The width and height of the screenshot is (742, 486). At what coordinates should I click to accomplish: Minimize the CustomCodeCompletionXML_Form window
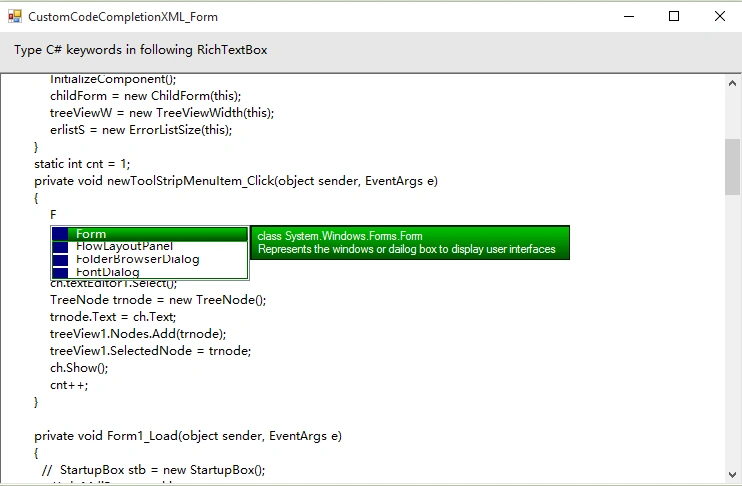click(629, 17)
